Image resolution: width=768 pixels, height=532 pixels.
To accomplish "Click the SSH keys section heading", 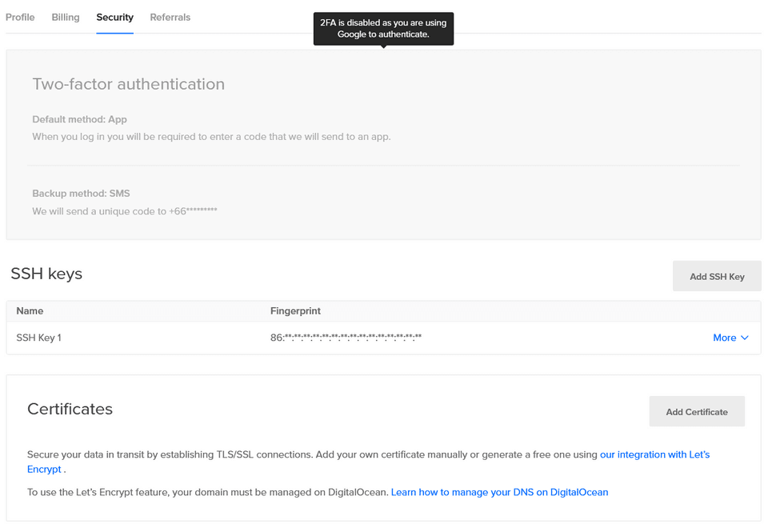I will (46, 274).
